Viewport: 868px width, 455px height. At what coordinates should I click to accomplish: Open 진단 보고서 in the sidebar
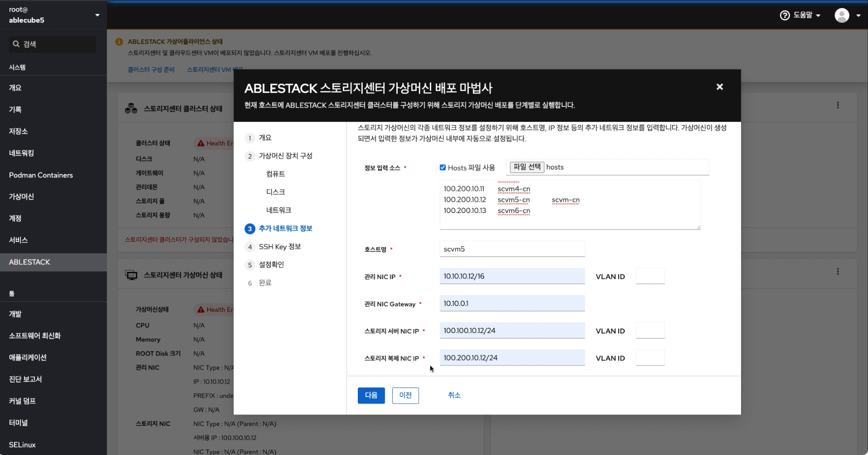53,379
